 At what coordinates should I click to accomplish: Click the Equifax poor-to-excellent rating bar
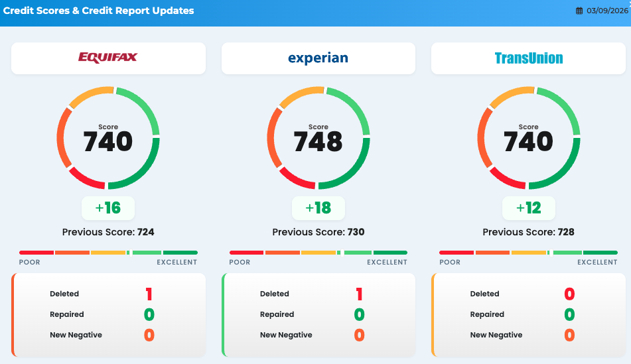[108, 253]
